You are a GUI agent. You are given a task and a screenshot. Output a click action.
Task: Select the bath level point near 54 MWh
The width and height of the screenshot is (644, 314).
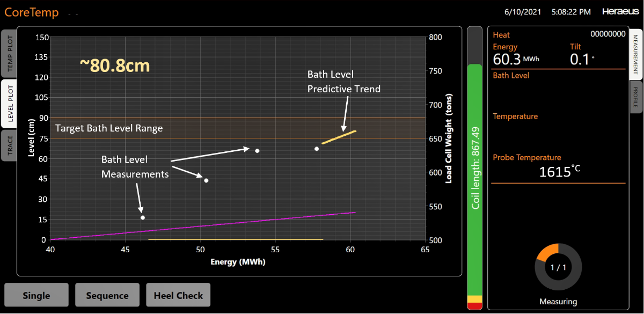click(257, 151)
